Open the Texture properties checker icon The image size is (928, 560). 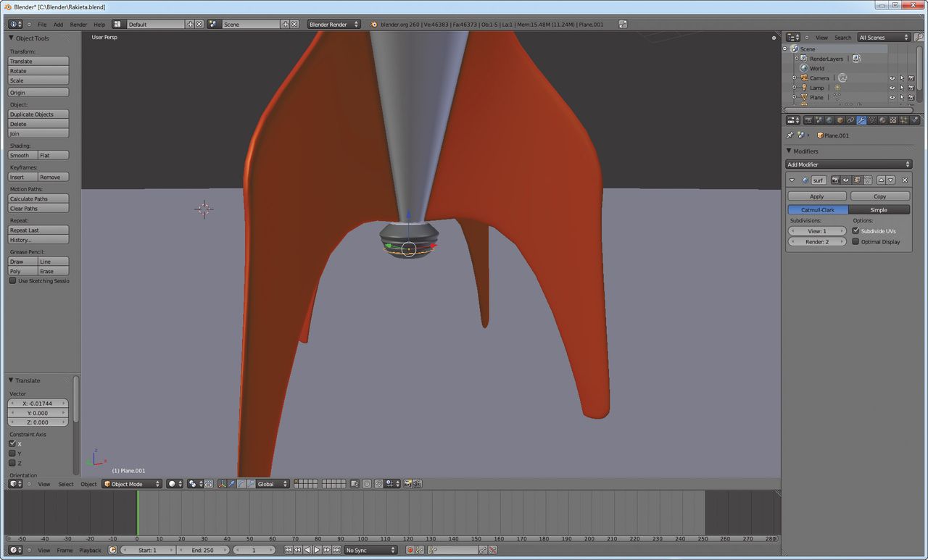click(893, 120)
